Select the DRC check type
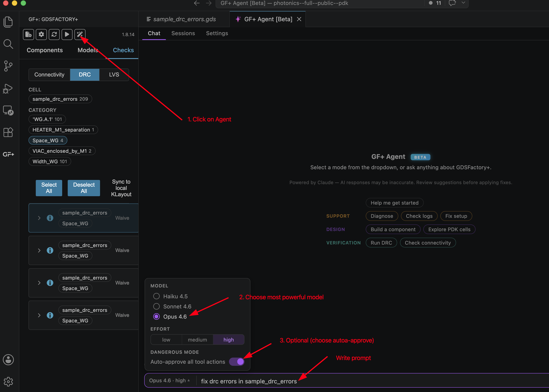The image size is (549, 392). coord(85,75)
